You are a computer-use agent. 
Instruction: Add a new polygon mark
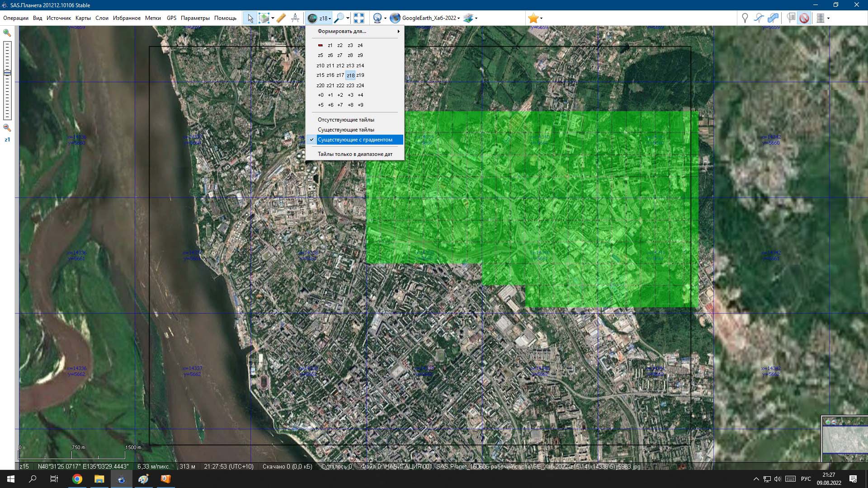coord(773,18)
